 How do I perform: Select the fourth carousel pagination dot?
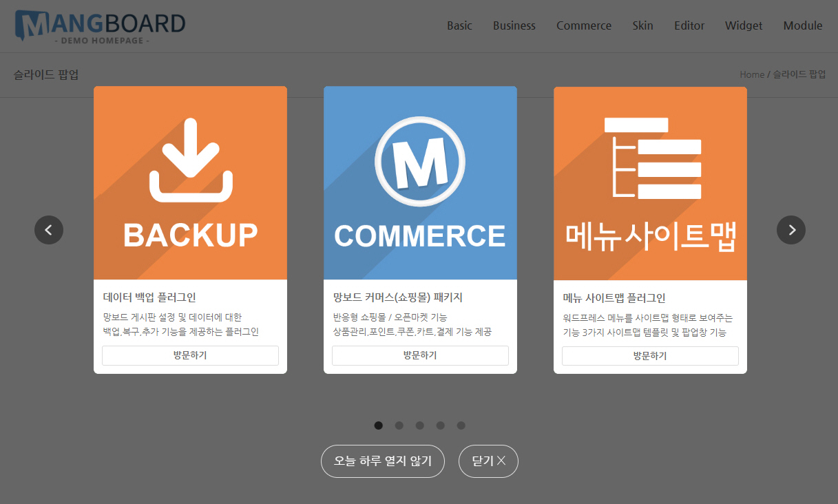[x=441, y=426]
